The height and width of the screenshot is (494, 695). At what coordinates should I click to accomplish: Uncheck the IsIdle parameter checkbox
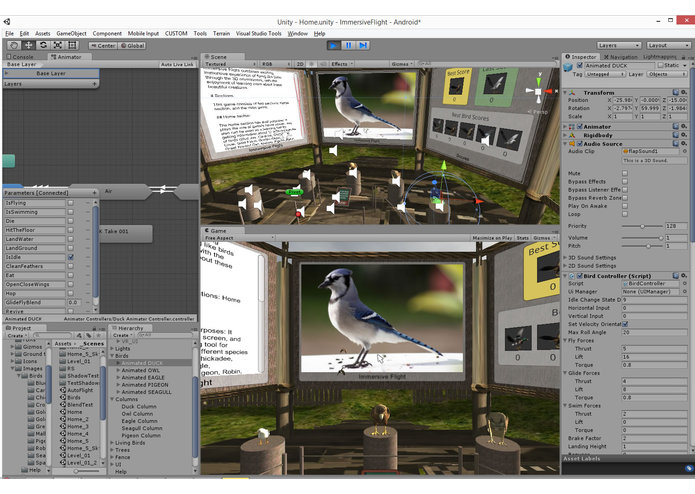70,257
